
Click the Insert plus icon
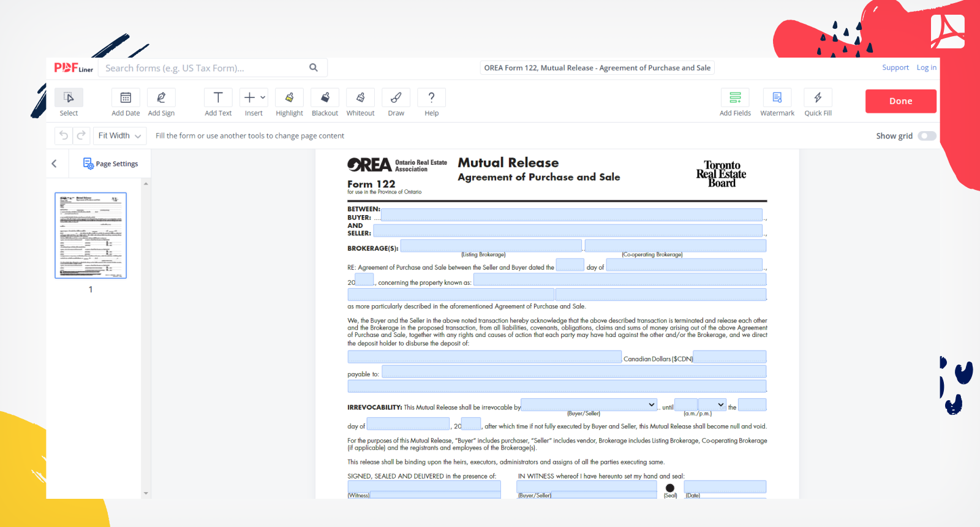249,97
